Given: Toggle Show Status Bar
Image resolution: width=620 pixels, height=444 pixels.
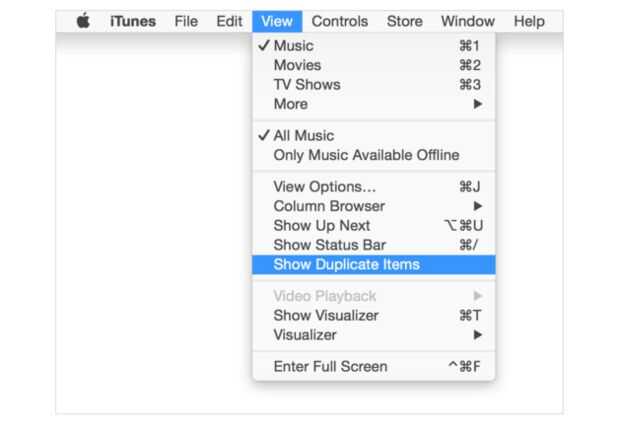Looking at the screenshot, I should tap(329, 245).
